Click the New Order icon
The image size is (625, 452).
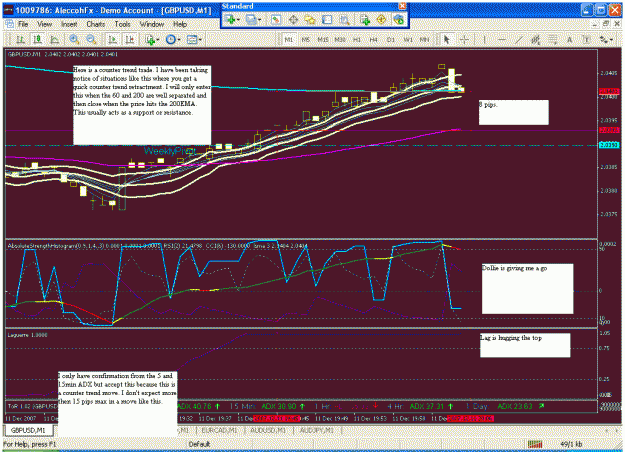point(365,20)
